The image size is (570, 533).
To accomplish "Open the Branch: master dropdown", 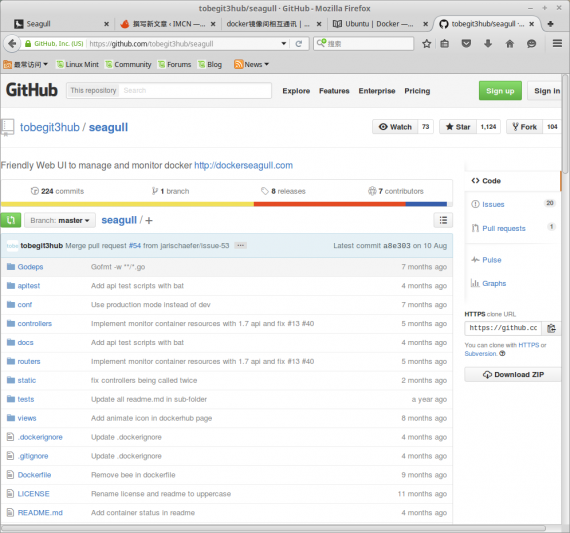I will pos(60,221).
